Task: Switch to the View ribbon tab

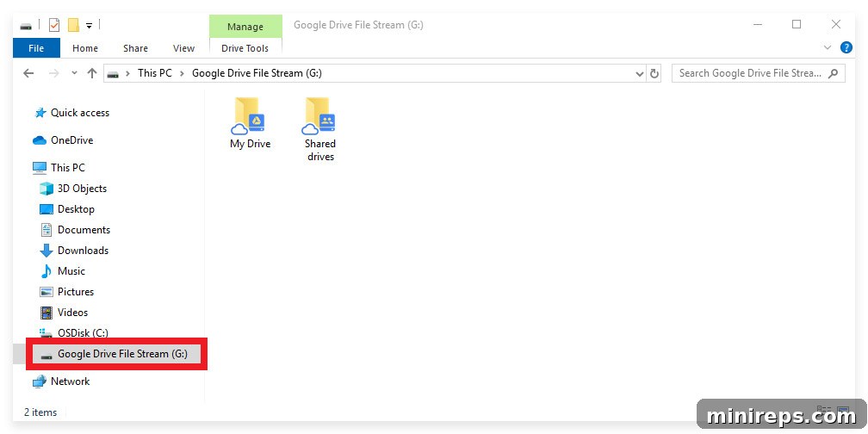Action: pyautogui.click(x=183, y=48)
